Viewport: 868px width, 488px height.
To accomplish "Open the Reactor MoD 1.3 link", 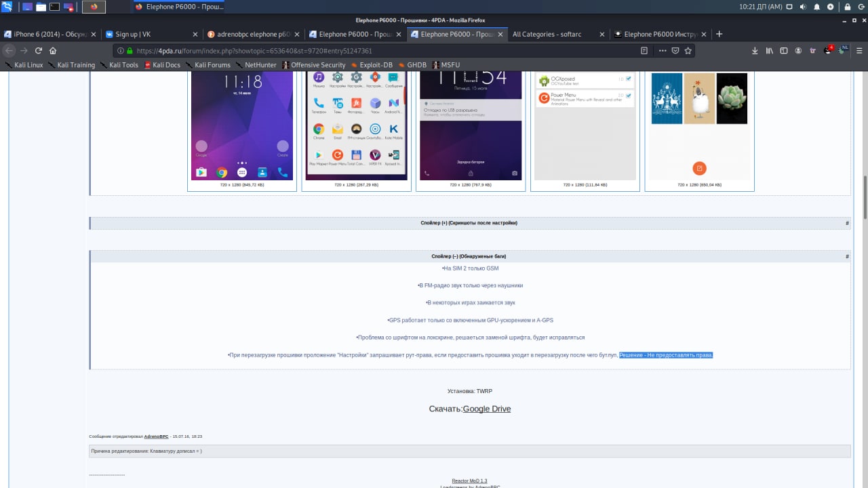I will point(469,481).
